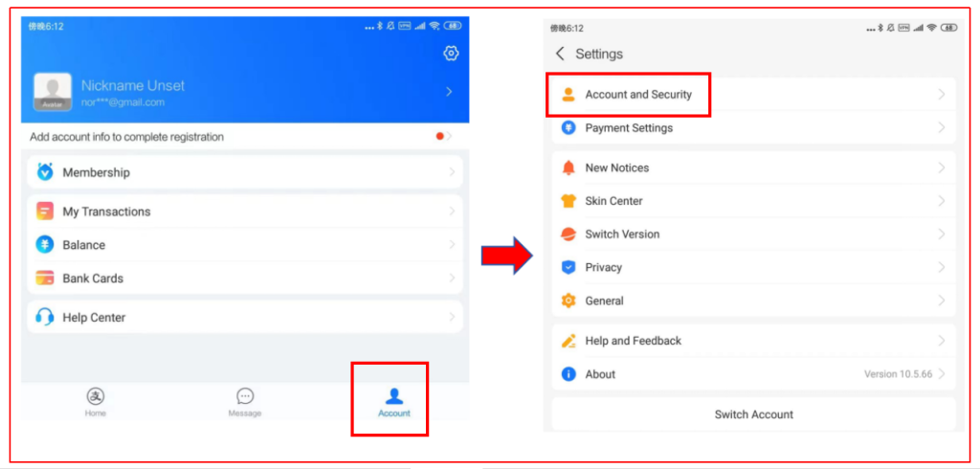The image size is (980, 469).
Task: Open Skin Center via the shirt icon
Action: pyautogui.click(x=568, y=201)
